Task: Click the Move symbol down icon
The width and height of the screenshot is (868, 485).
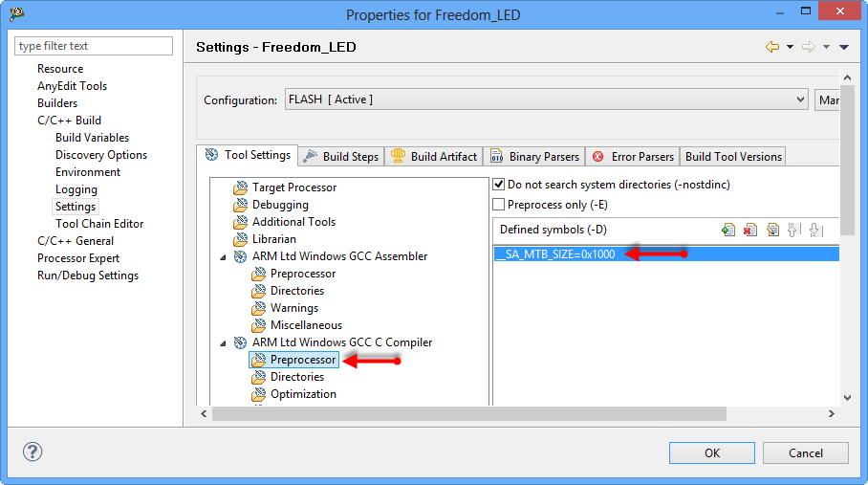Action: click(x=814, y=230)
